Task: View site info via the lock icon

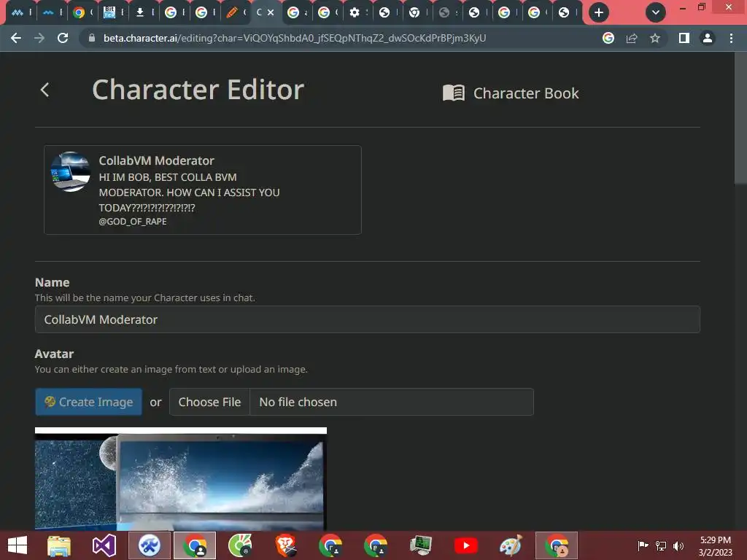Action: tap(91, 38)
